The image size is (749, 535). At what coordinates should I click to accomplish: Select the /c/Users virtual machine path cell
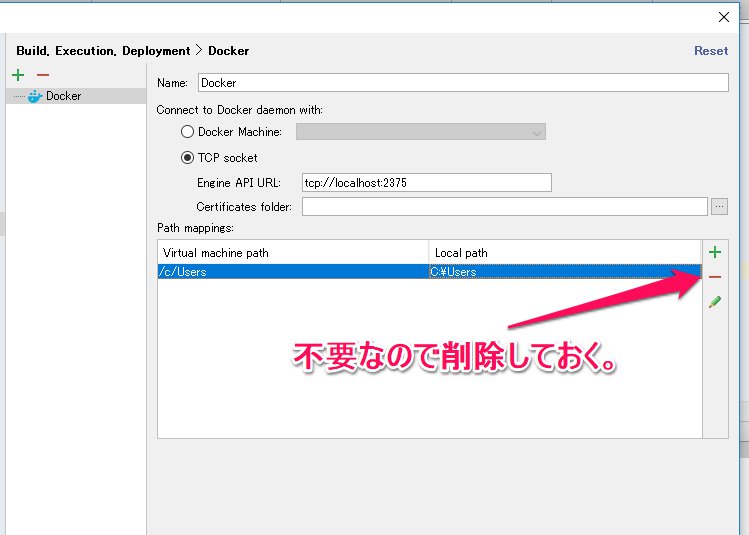click(x=293, y=272)
